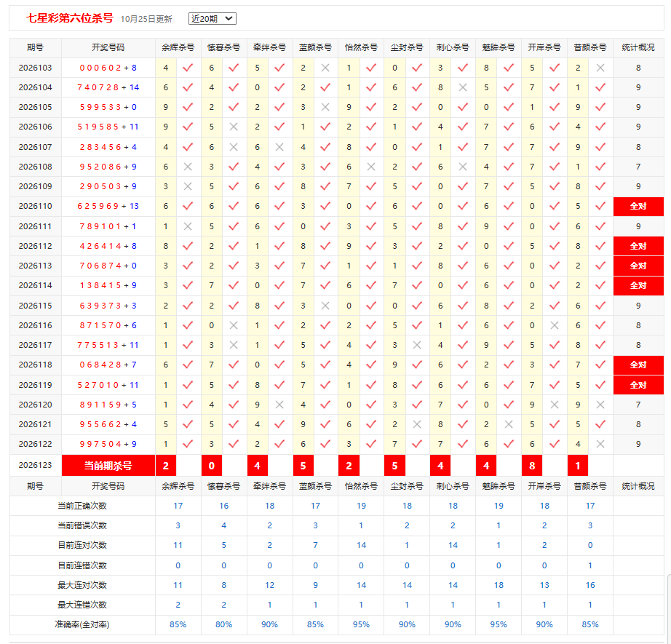
Task: Click the 最大连对次数 value 16 under 昔颜杀号
Action: click(x=590, y=585)
